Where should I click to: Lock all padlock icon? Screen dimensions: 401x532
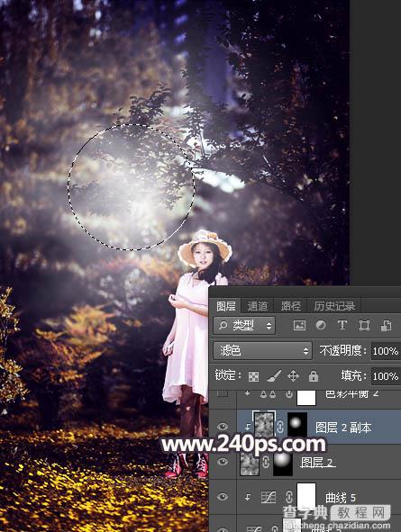[313, 376]
